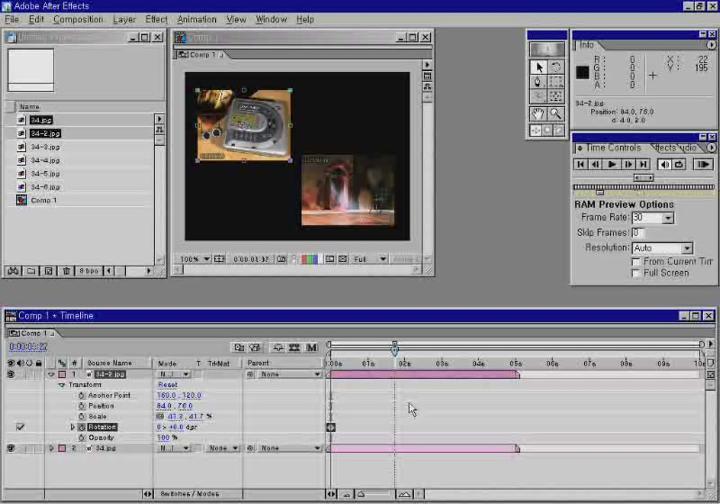Click the snapshot camera icon in Comp window
The width and height of the screenshot is (720, 504).
[x=281, y=259]
